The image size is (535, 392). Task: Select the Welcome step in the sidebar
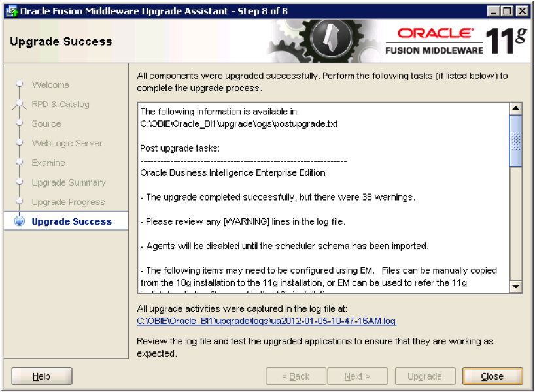tap(50, 84)
